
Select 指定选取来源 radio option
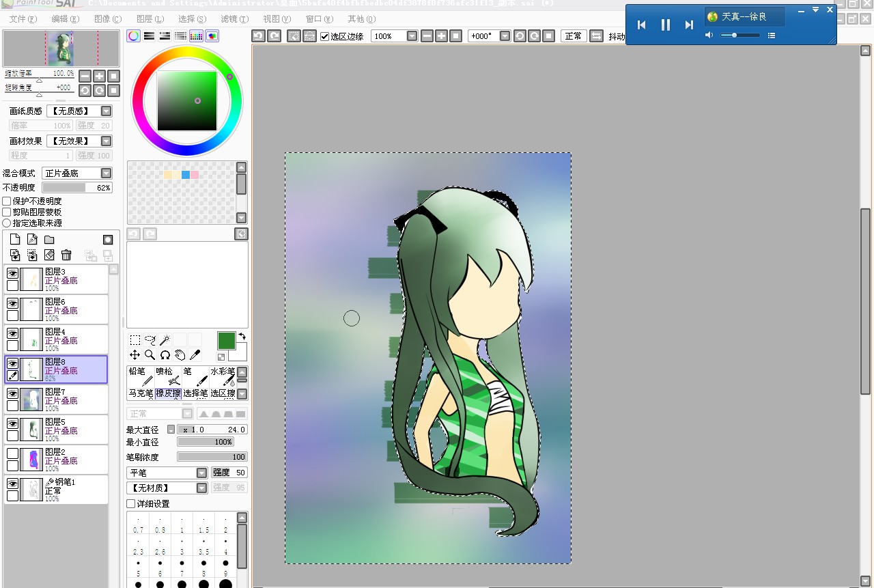tap(7, 223)
